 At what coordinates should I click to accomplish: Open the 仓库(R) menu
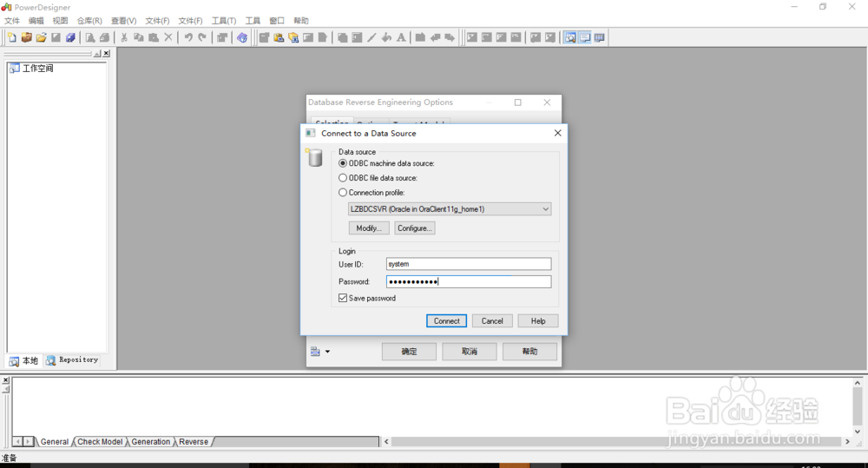coord(89,21)
